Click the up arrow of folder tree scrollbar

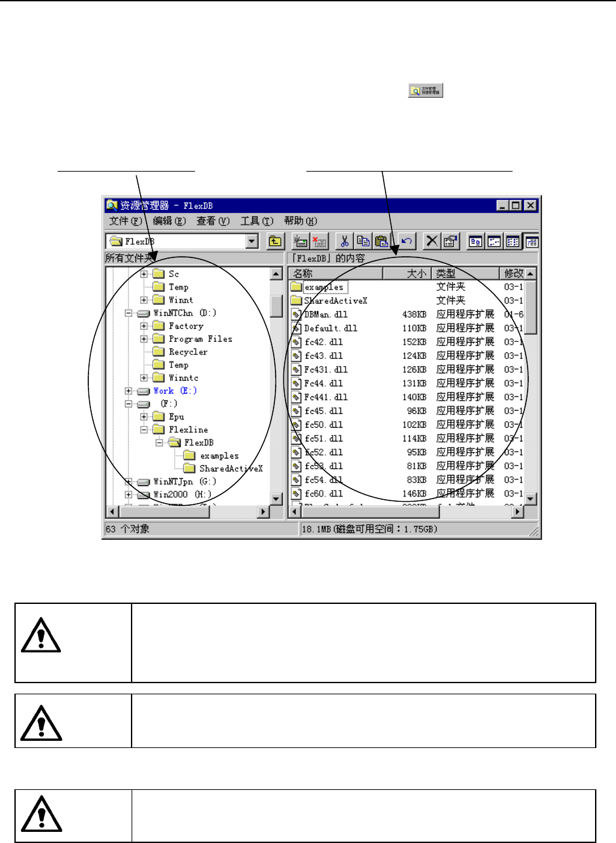(x=276, y=274)
